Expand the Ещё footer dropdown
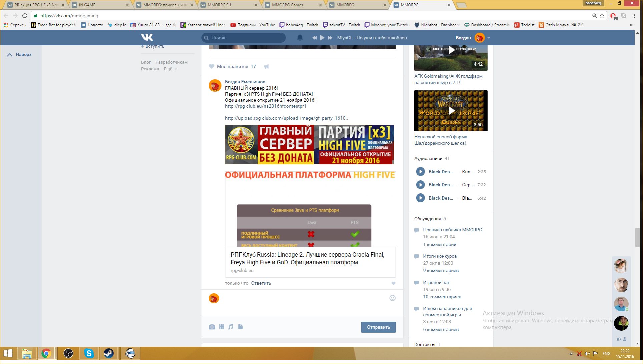 (170, 69)
